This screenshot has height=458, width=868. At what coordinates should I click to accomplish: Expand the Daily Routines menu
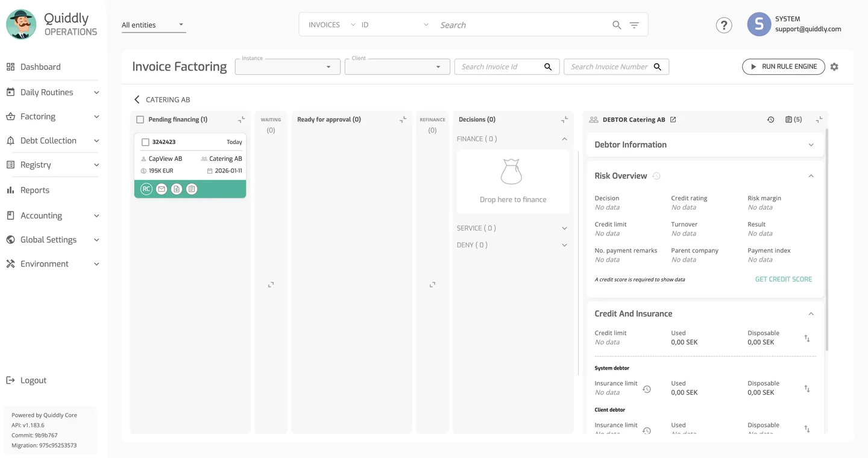(53, 92)
